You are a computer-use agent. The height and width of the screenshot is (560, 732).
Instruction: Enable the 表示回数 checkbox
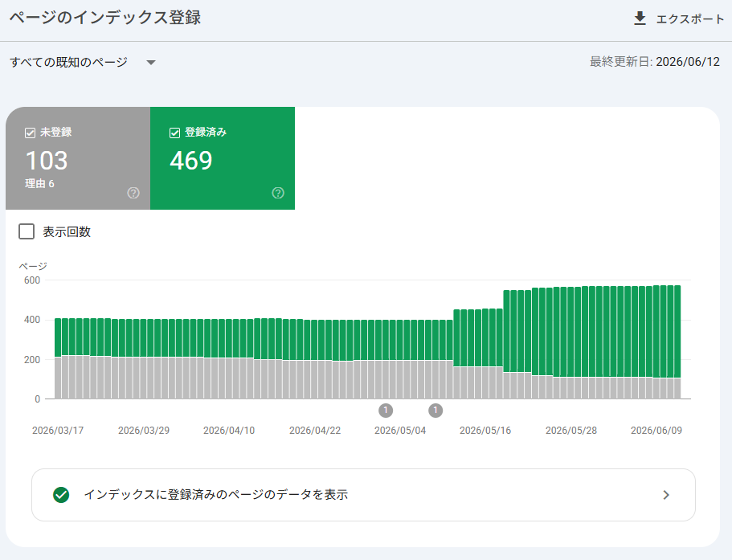point(27,231)
